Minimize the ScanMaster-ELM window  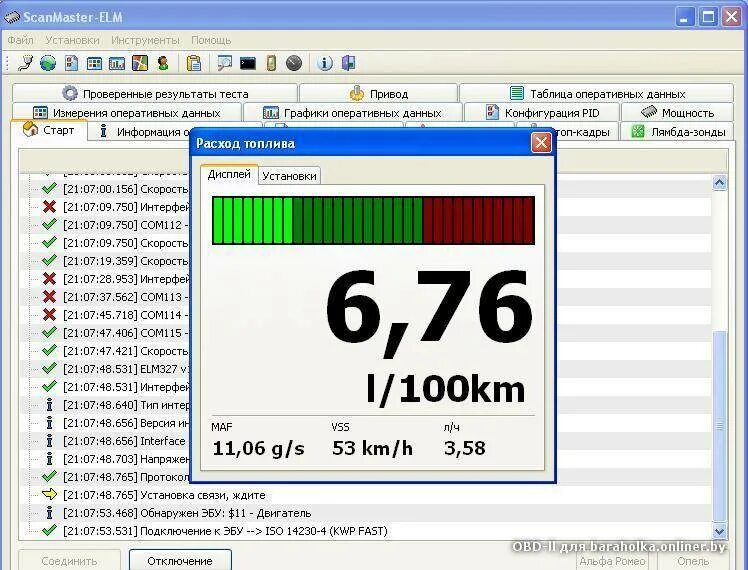685,18
